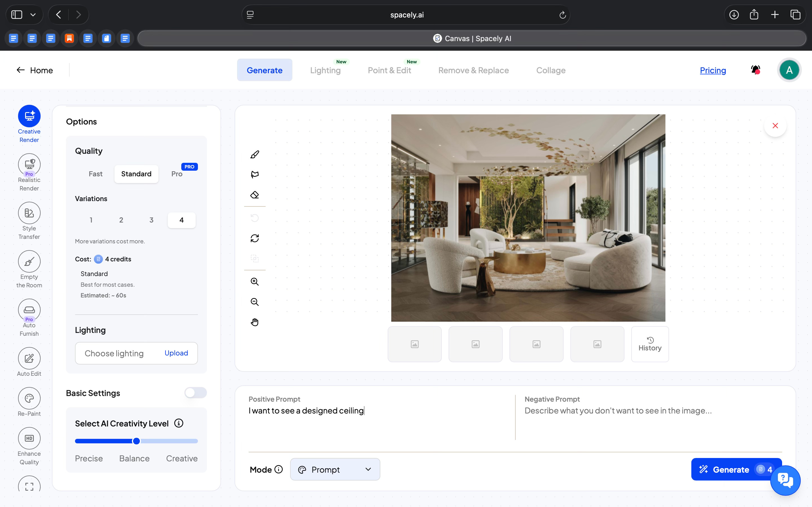
Task: Switch to the Point & Edit tab
Action: click(x=389, y=70)
